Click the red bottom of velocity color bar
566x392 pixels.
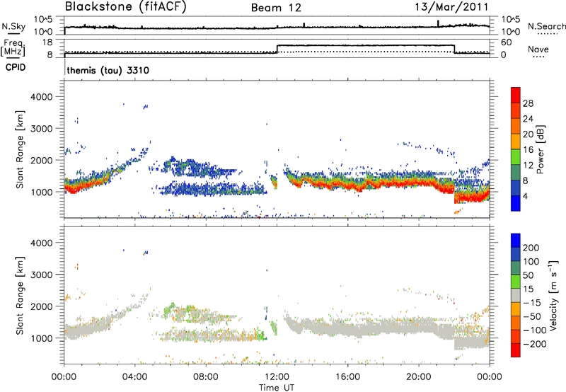(516, 350)
